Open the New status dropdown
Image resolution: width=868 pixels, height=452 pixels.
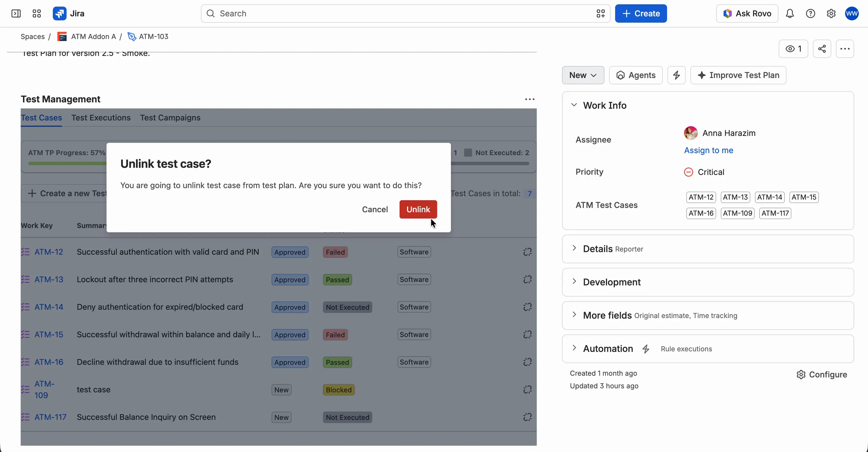[x=583, y=75]
